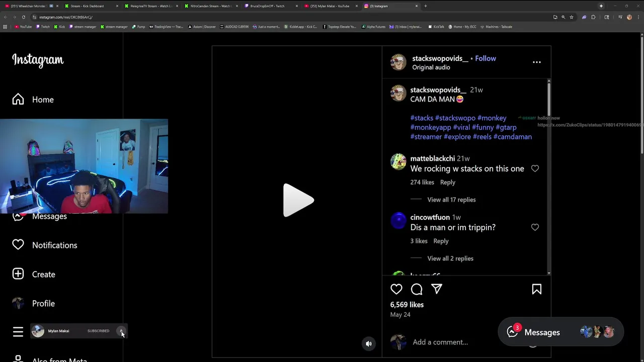This screenshot has height=362, width=644.
Task: Share the reel with paper plane icon
Action: (x=437, y=289)
